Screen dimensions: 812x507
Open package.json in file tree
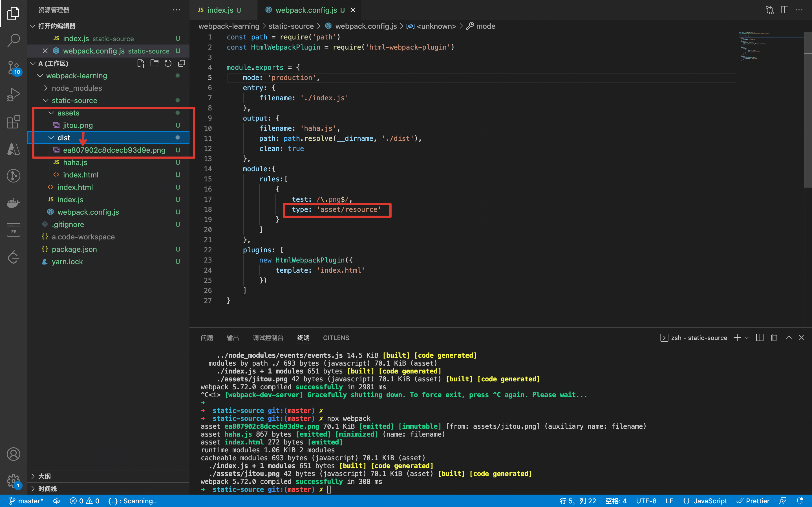(x=74, y=249)
